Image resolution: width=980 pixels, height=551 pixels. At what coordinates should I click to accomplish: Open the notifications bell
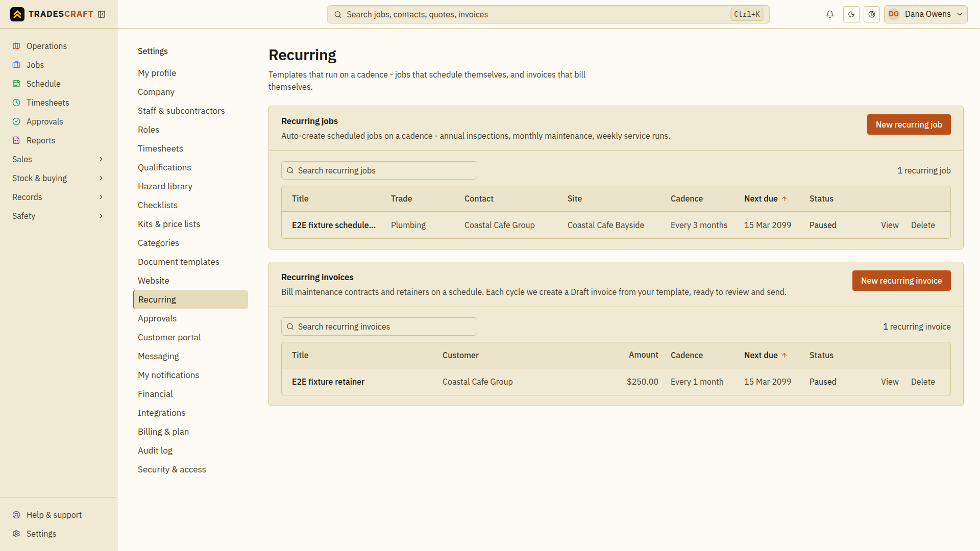[x=830, y=14]
